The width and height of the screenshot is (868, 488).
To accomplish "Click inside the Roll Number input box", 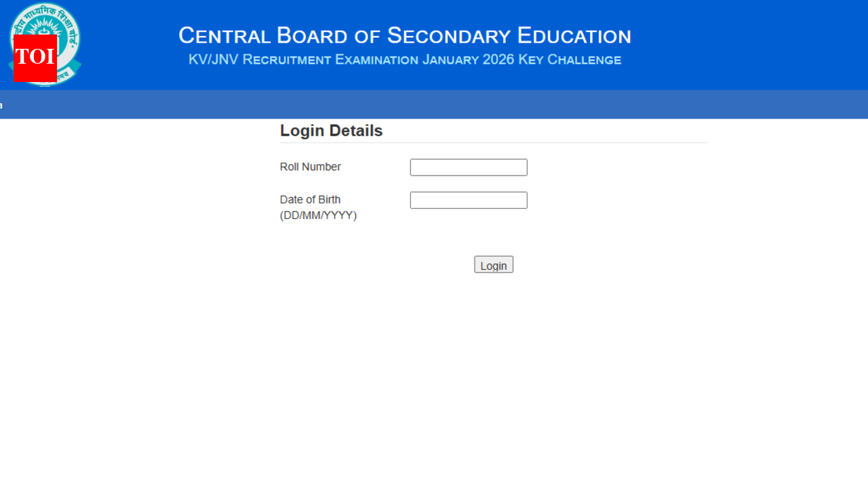I will coord(468,167).
